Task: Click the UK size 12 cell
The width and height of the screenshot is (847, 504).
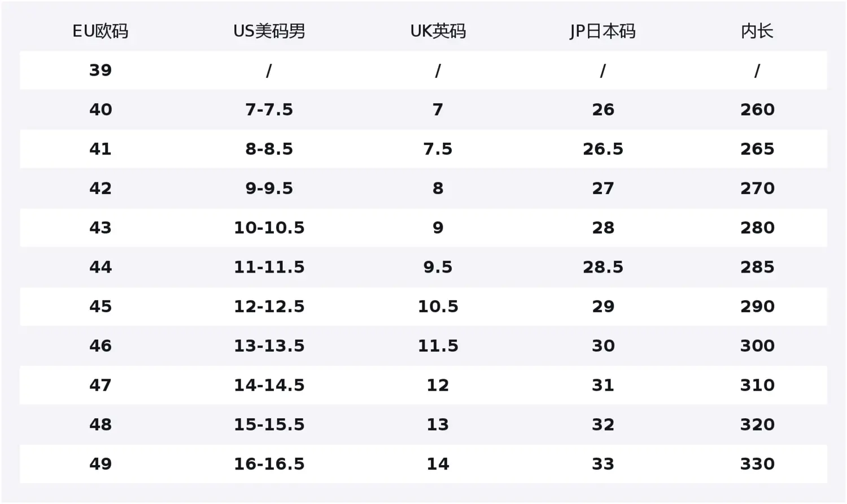Action: tap(438, 385)
